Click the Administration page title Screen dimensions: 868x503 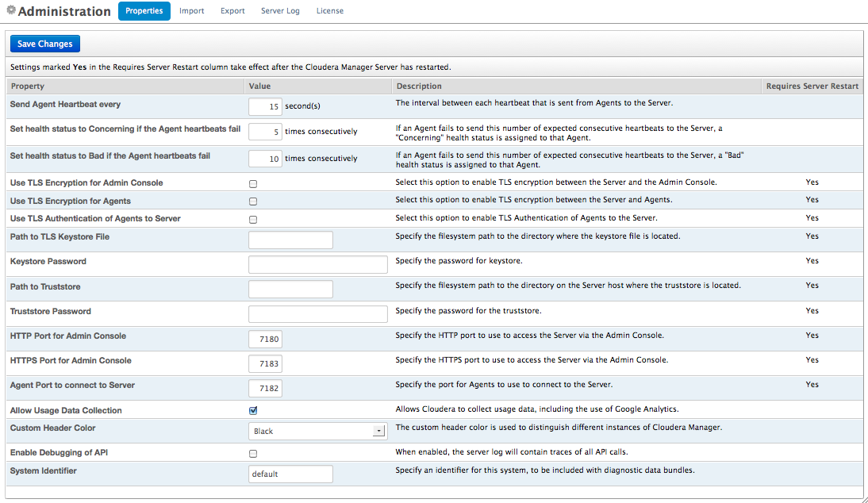[64, 11]
